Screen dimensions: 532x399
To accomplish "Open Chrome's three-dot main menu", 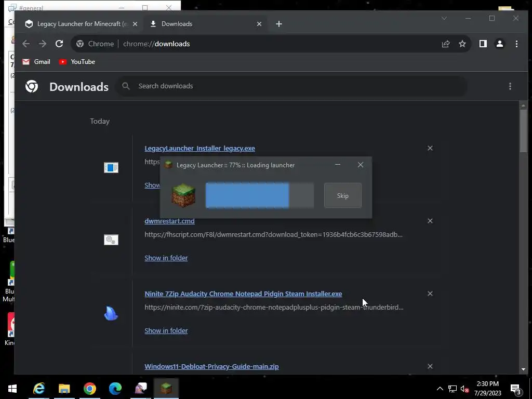I will (516, 44).
